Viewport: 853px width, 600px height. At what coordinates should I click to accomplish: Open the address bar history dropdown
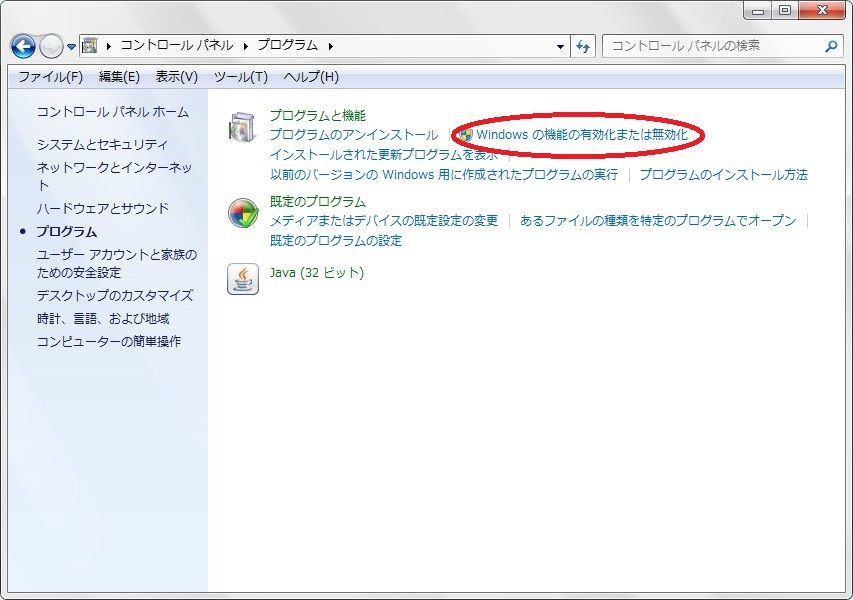pos(560,47)
